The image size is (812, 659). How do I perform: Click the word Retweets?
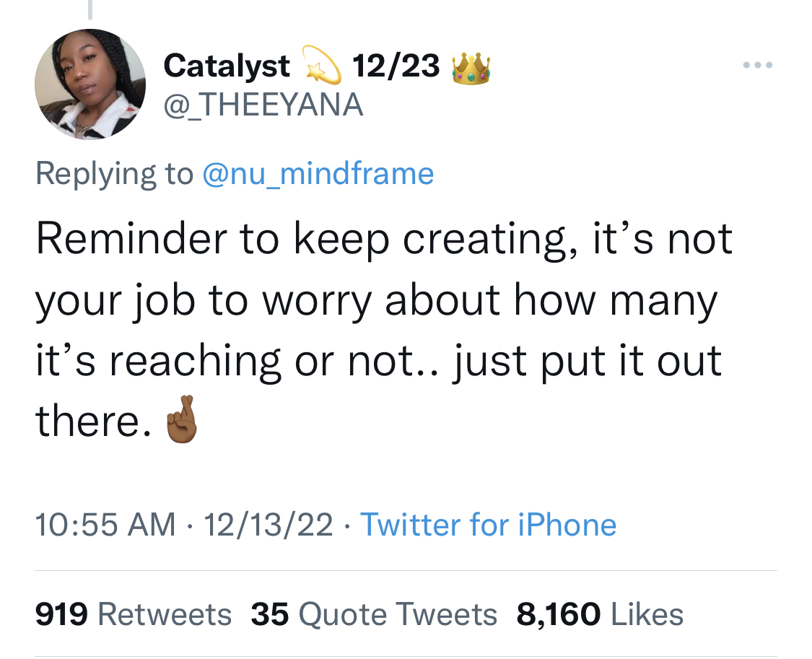pyautogui.click(x=164, y=614)
